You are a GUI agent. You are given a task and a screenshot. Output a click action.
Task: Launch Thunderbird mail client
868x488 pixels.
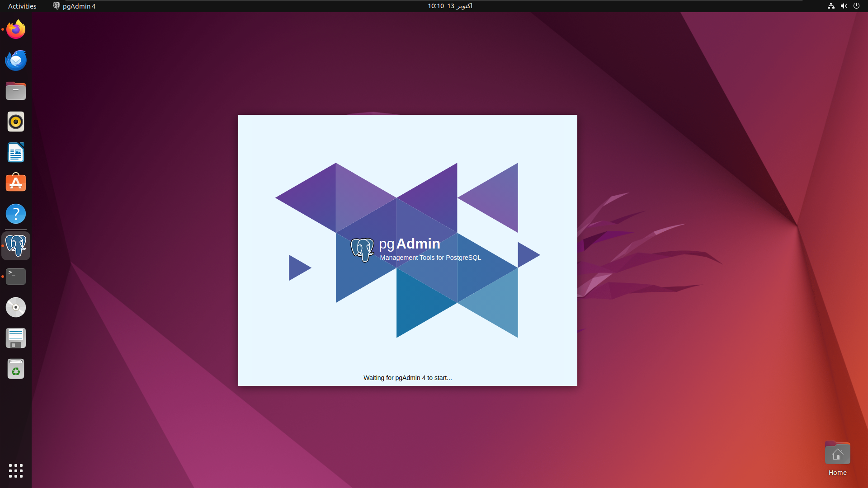pyautogui.click(x=16, y=60)
